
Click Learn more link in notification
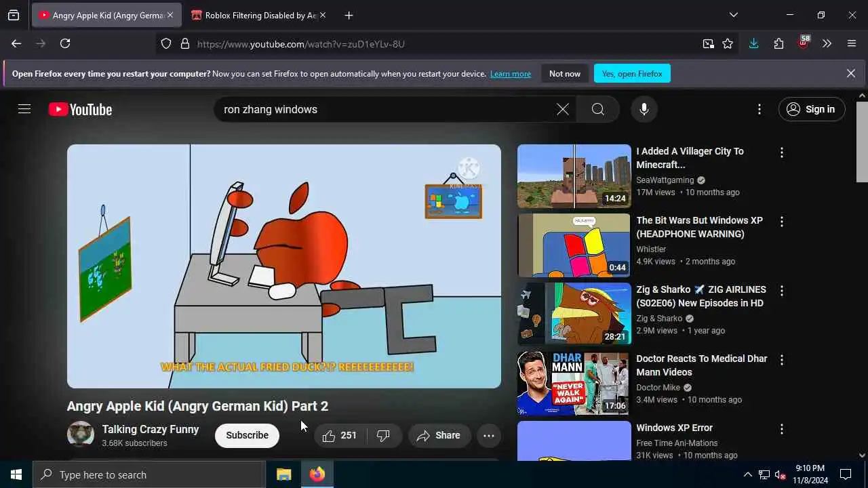pos(511,74)
